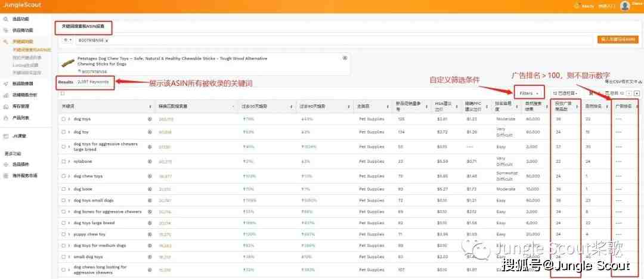Viewport: 644px width, 279px height.
Task: Switch to the 关键词搜索和ASIN反查 tab
Action: pyautogui.click(x=83, y=27)
